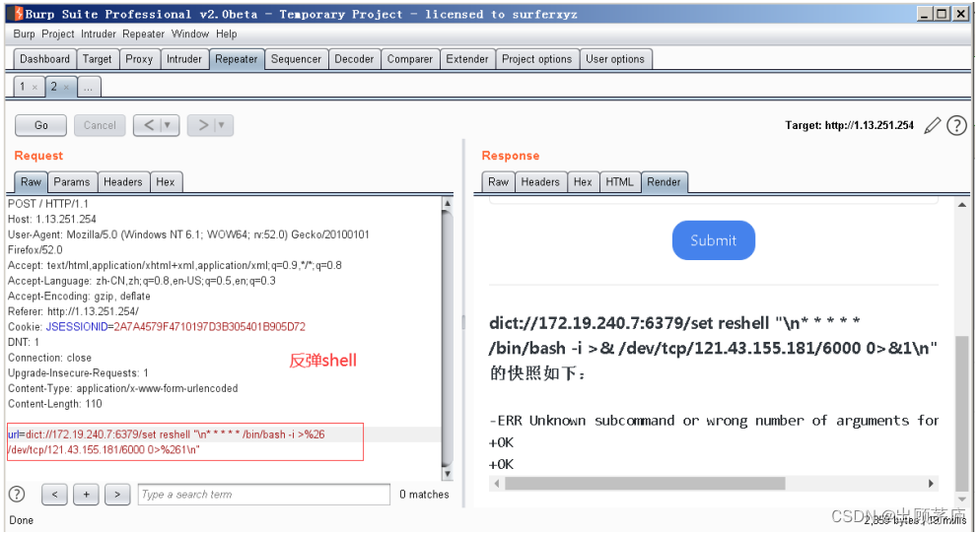Image resolution: width=980 pixels, height=534 pixels.
Task: Open the Repeater menu in the menu bar
Action: 143,33
